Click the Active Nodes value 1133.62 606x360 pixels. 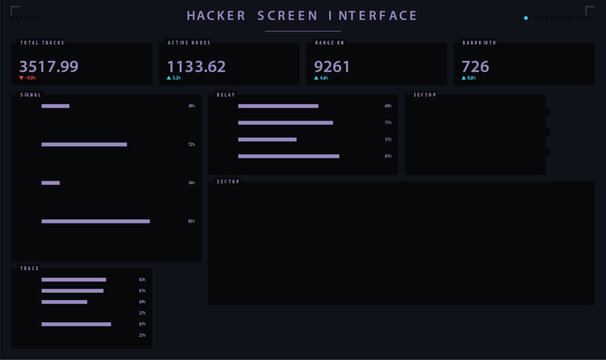(x=196, y=67)
